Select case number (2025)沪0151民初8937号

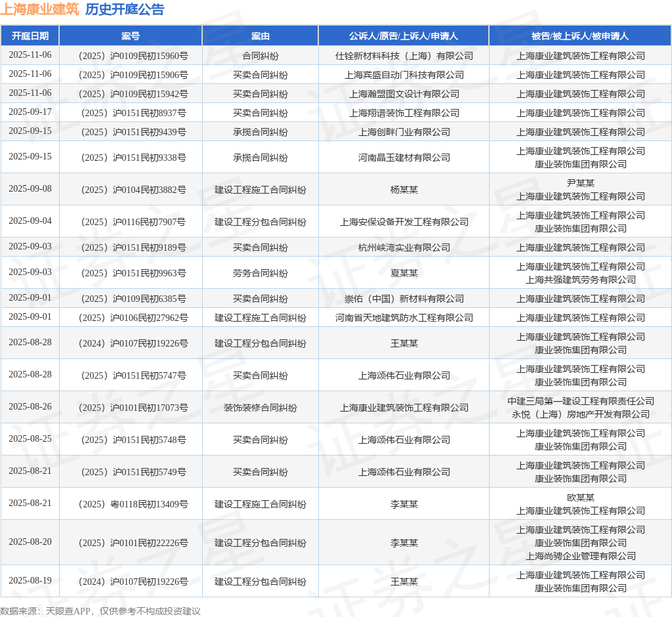[133, 113]
